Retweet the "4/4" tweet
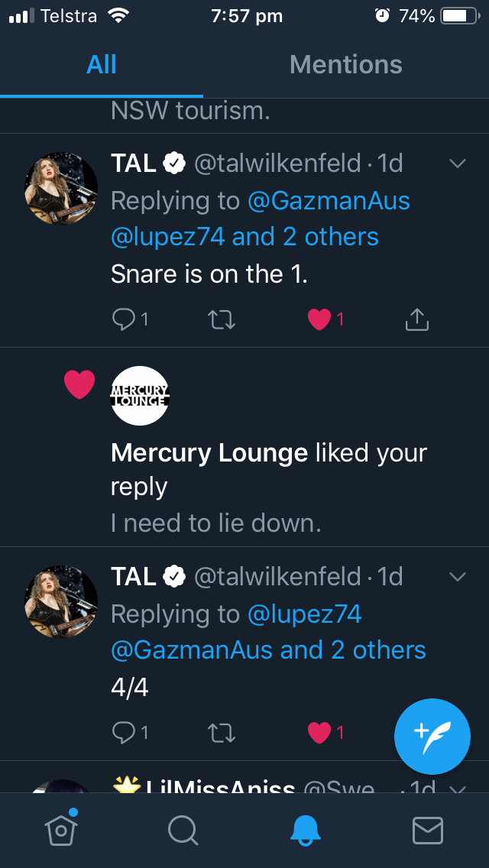The height and width of the screenshot is (868, 489). click(x=221, y=733)
